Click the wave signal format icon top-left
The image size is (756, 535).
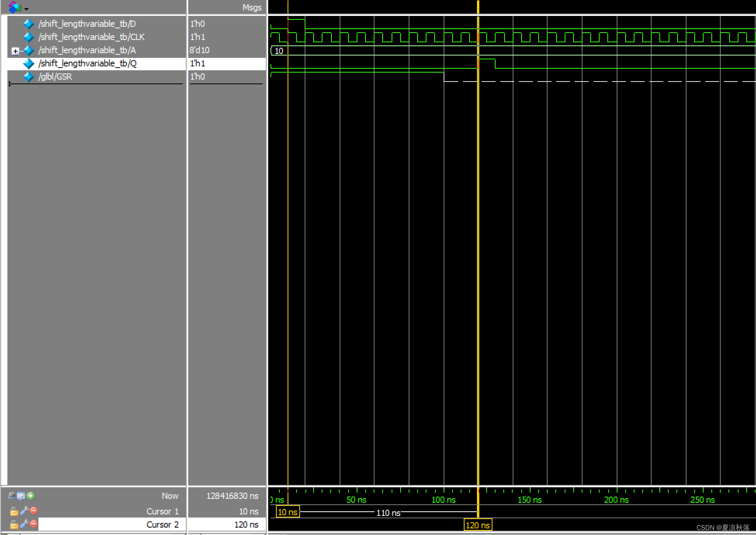pos(14,7)
